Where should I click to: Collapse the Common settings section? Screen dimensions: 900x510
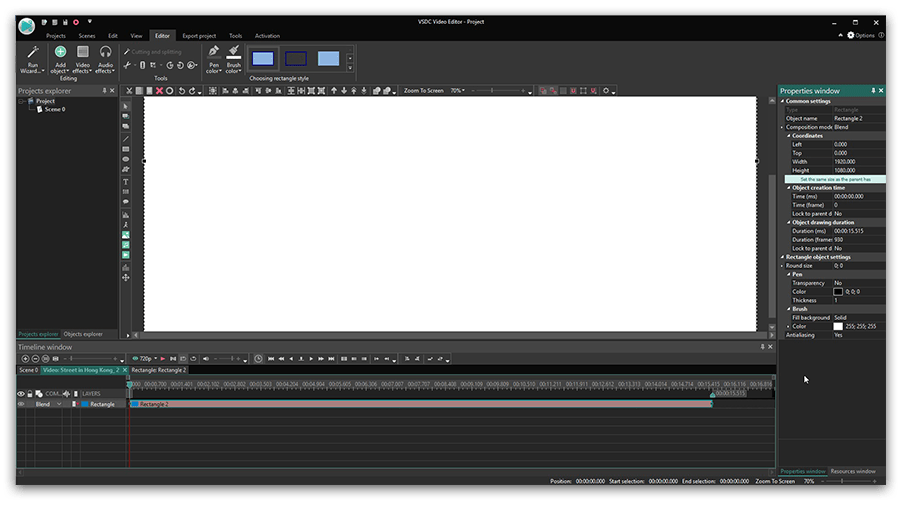click(x=782, y=101)
